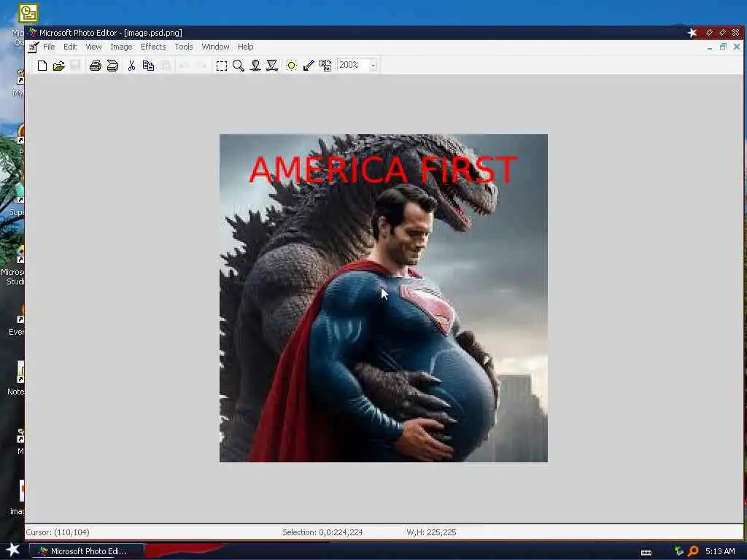Viewport: 747px width, 560px height.
Task: Click the grayed-out Save disk icon
Action: [x=75, y=66]
